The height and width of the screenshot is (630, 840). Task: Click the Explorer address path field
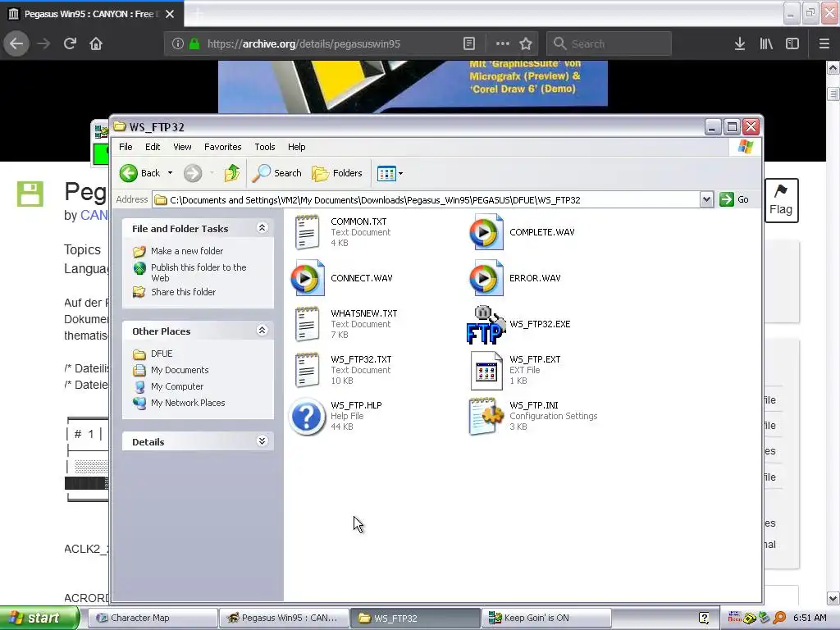(427, 200)
